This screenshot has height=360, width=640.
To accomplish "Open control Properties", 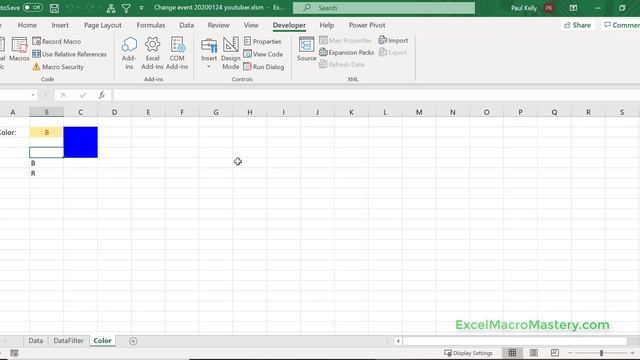I will coord(262,41).
